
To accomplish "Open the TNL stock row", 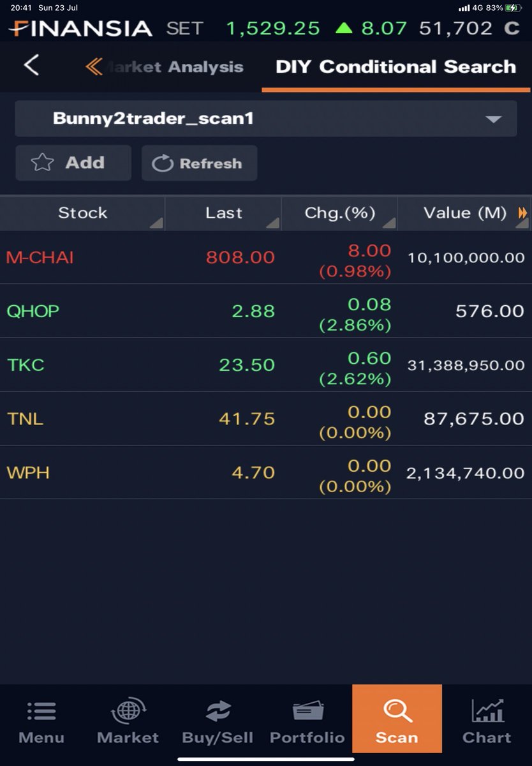I will tap(266, 418).
